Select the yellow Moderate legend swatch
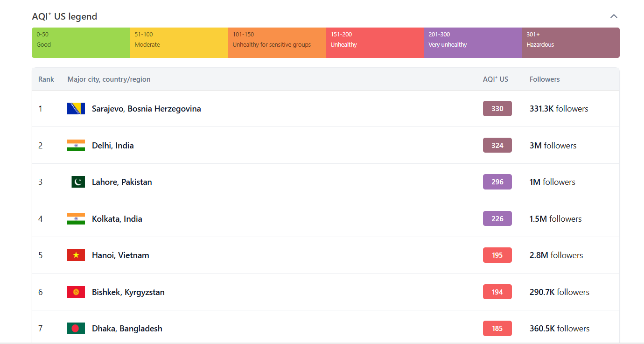 [179, 42]
